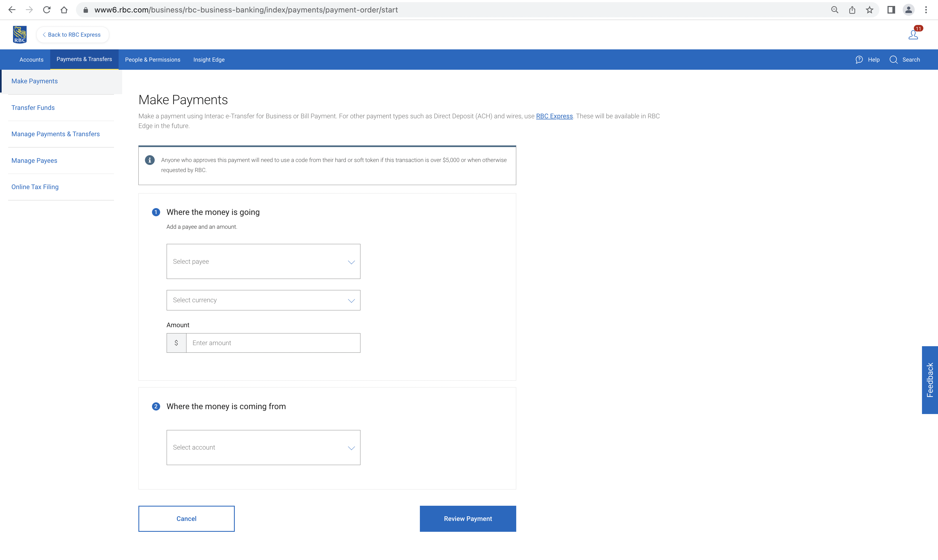Switch to the Accounts tab
This screenshot has width=938, height=560.
(31, 60)
